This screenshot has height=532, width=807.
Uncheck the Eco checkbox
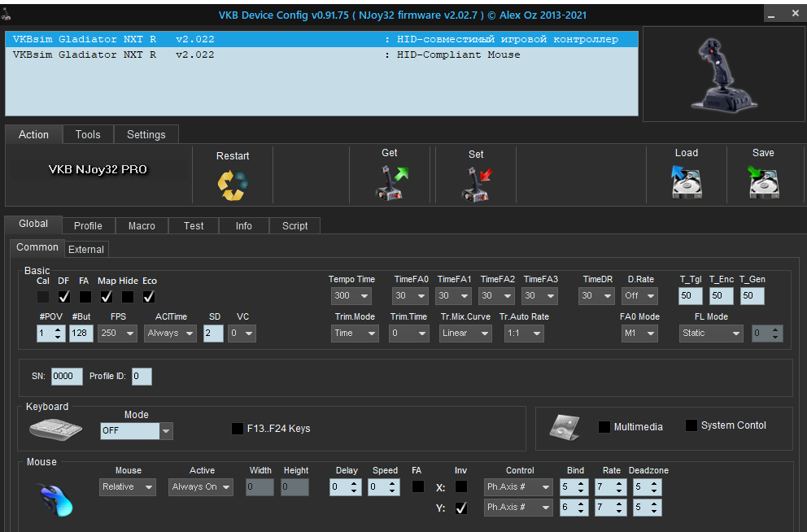149,297
